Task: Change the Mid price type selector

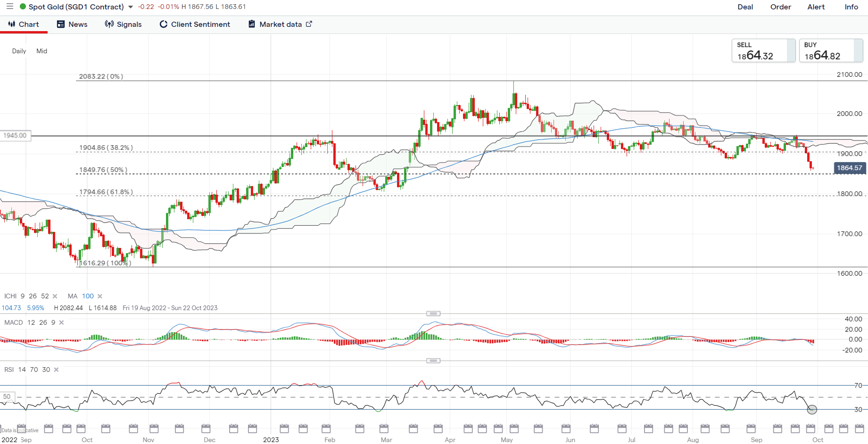Action: (x=41, y=51)
